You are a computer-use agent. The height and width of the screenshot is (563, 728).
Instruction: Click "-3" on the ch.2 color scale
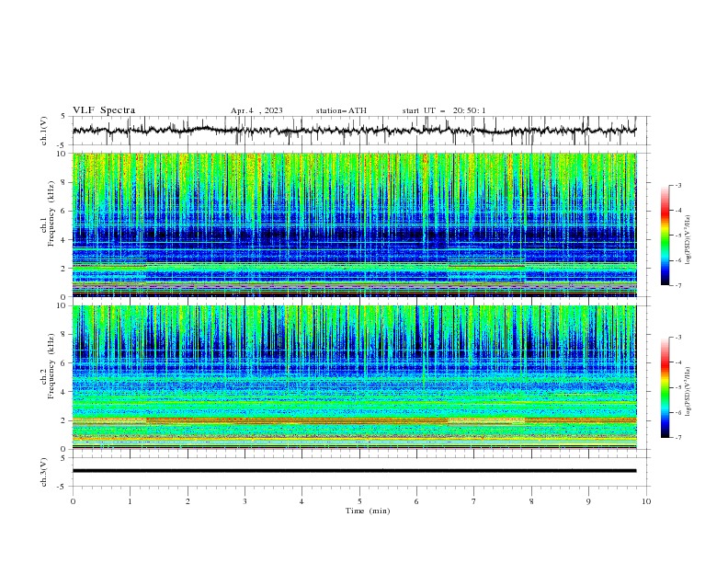pos(678,338)
